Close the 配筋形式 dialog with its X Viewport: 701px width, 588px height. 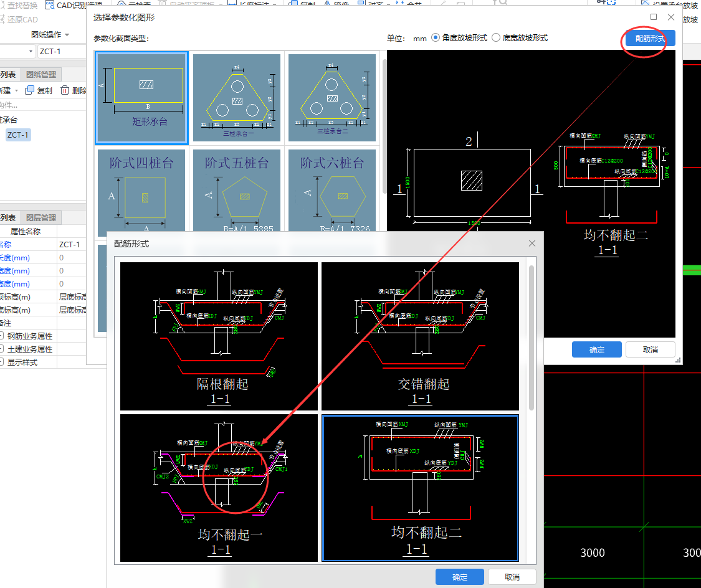(x=532, y=244)
